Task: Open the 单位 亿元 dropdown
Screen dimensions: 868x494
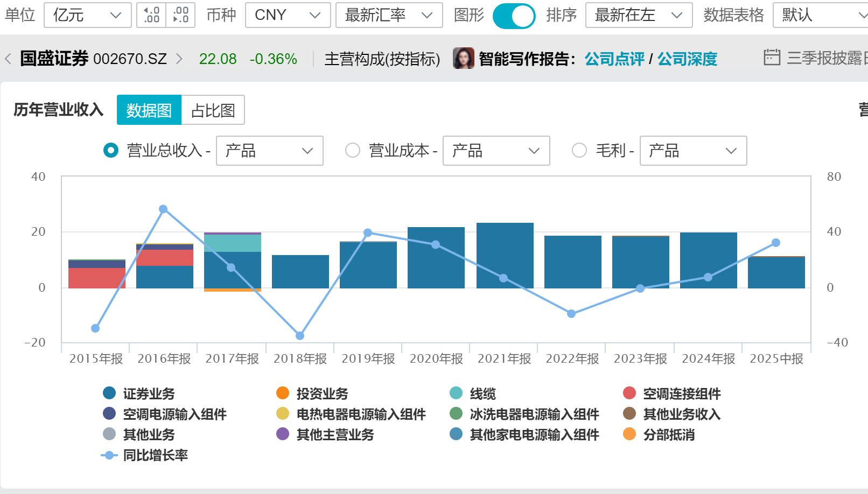Action: (x=87, y=15)
